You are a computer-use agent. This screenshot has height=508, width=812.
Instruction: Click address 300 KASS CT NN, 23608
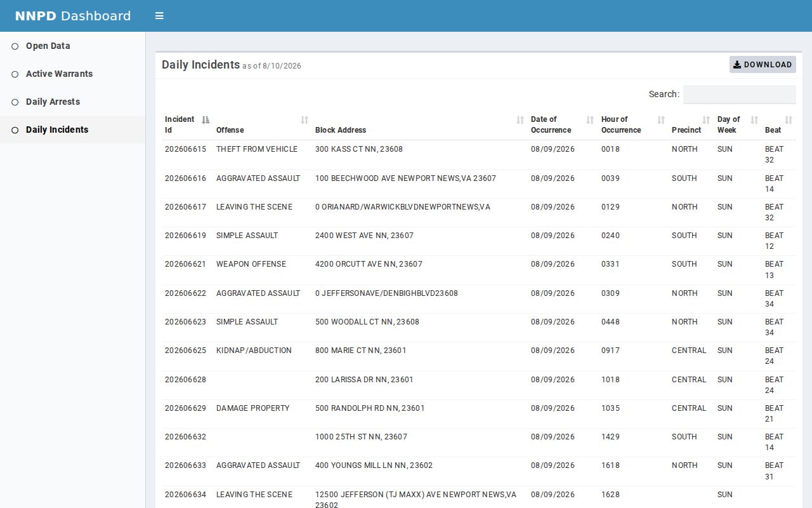click(x=359, y=149)
